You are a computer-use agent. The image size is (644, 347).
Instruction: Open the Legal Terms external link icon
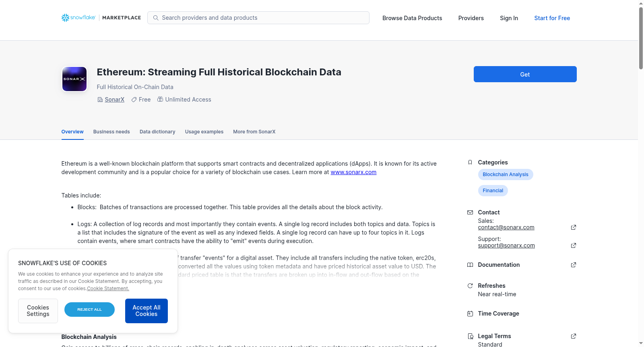[x=574, y=336]
